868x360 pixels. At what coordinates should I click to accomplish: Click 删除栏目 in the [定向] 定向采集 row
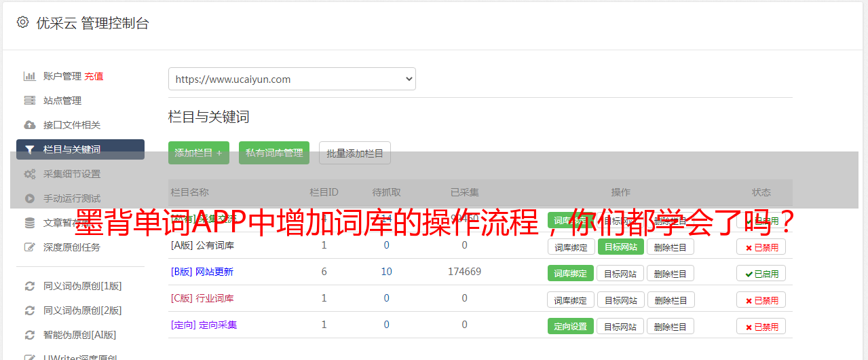click(671, 326)
